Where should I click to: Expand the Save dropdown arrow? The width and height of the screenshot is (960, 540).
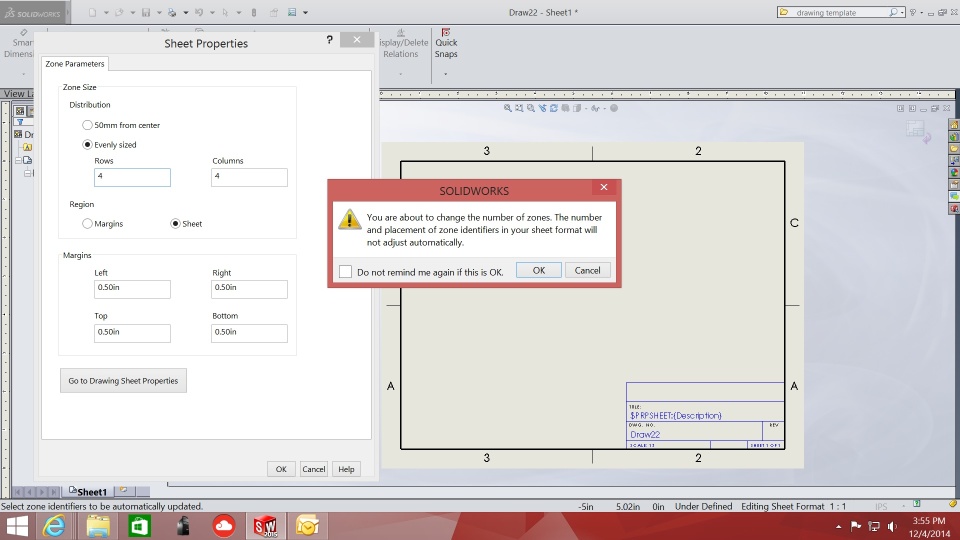click(x=159, y=13)
